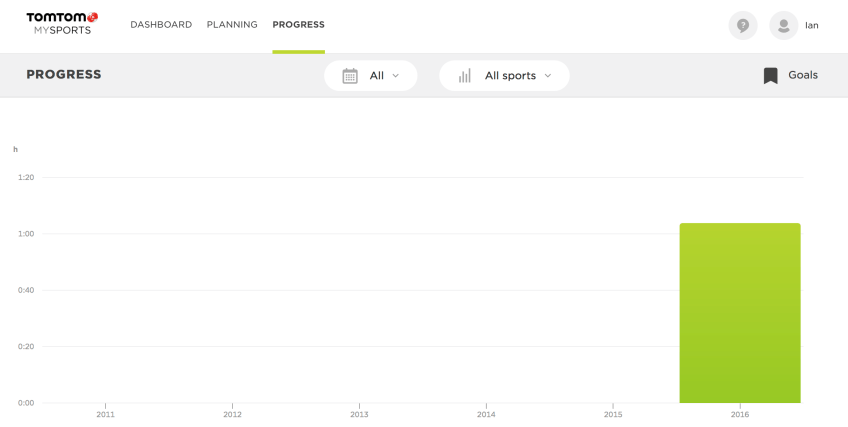Select the 2015 year label on axis
Viewport: 848px width, 427px height.
click(613, 414)
